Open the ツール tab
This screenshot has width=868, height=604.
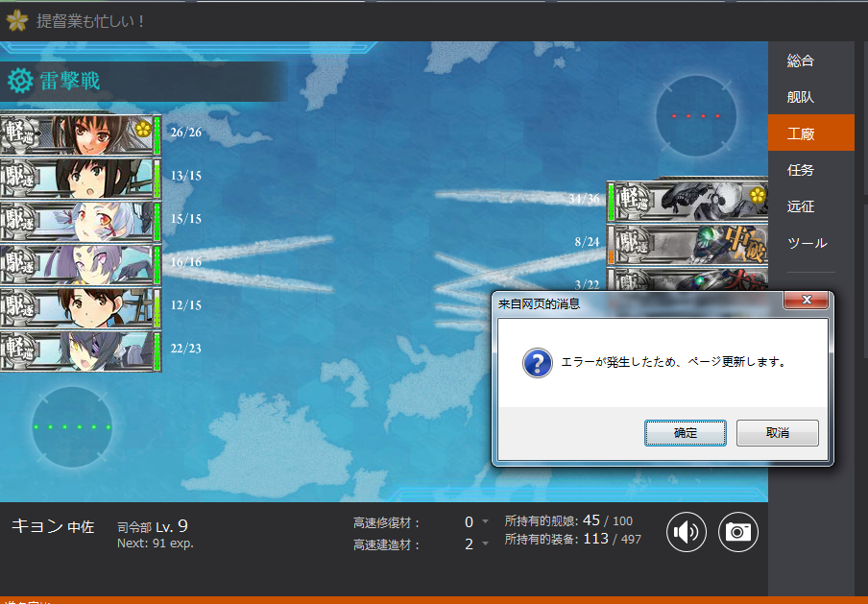[811, 243]
